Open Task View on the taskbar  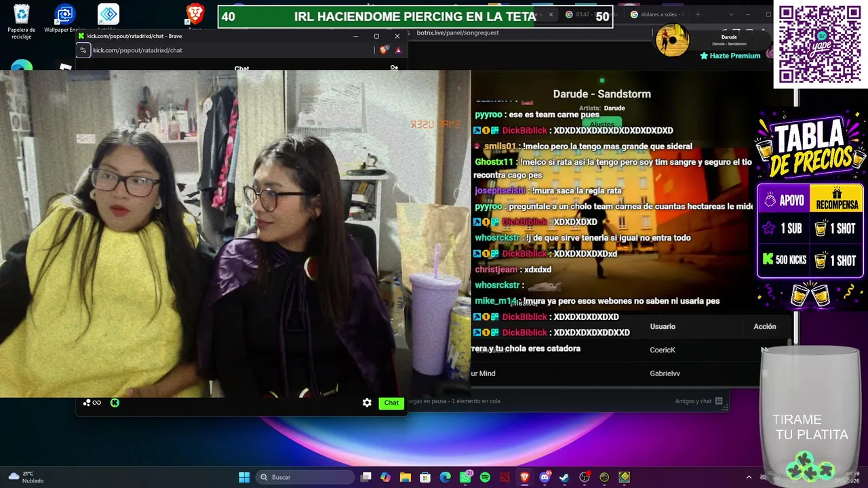pos(366,477)
